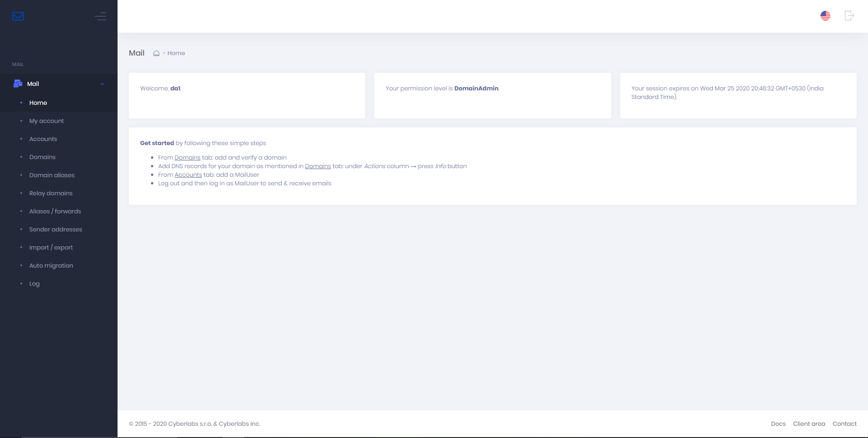This screenshot has width=868, height=438.
Task: Click the Mail section icon in sidebar
Action: pyautogui.click(x=18, y=84)
